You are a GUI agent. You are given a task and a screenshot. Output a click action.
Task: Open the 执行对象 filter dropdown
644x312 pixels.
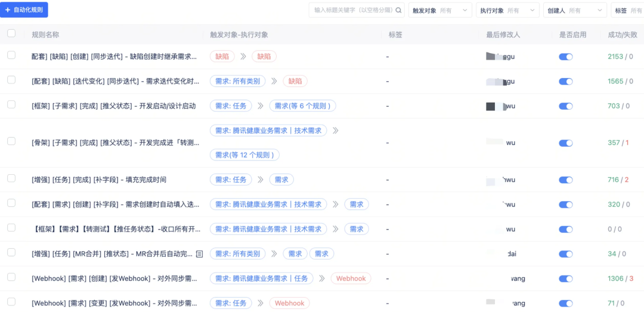507,10
